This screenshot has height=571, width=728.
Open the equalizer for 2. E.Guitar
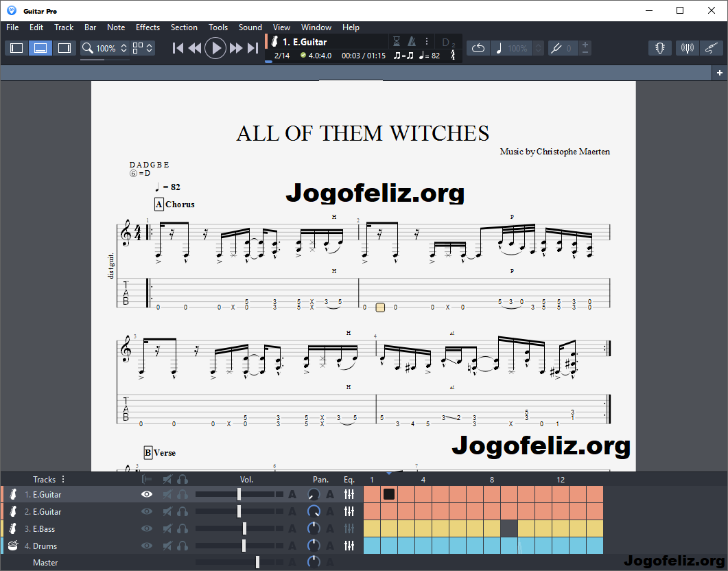coord(349,511)
